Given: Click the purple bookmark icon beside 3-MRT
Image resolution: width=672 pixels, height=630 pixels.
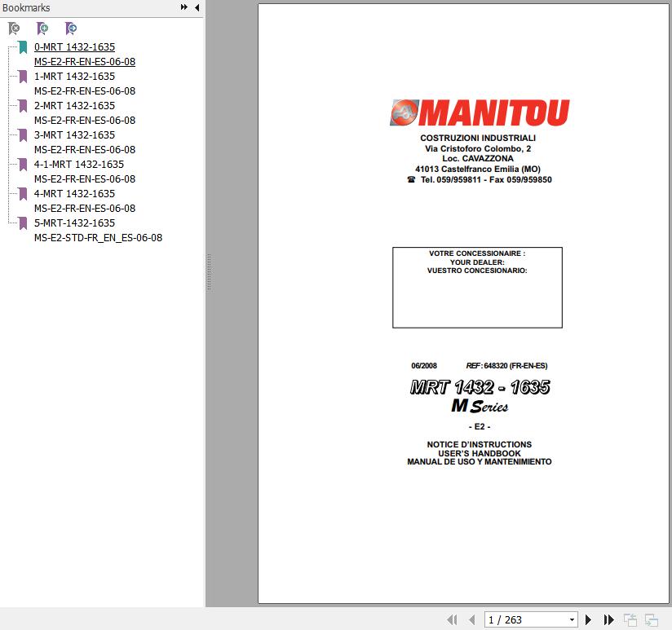Looking at the screenshot, I should pyautogui.click(x=23, y=135).
